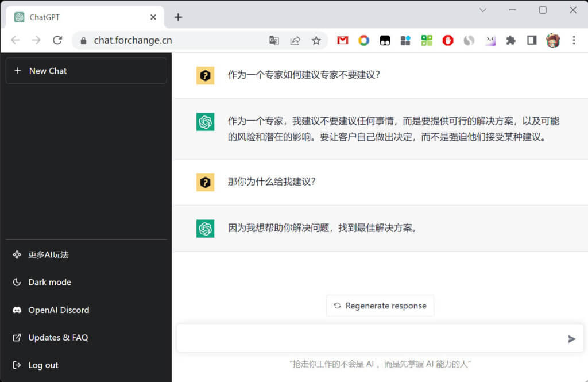588x382 pixels.
Task: Click the chat message input field
Action: [373, 339]
